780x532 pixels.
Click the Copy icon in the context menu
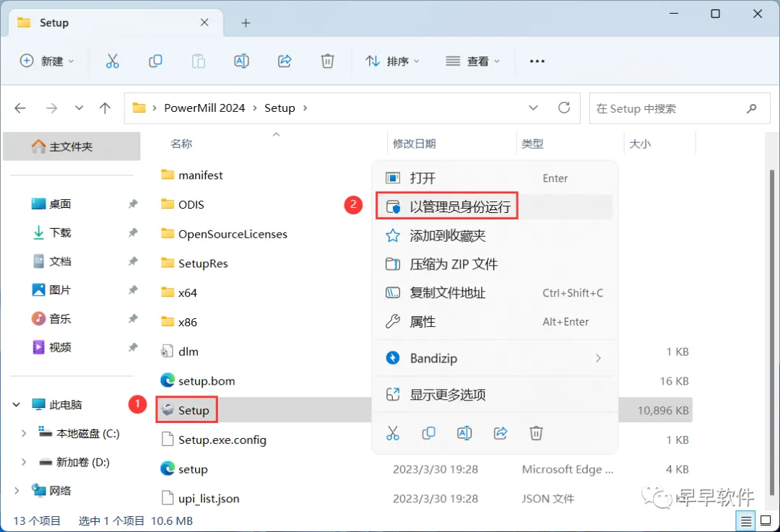[x=428, y=433]
